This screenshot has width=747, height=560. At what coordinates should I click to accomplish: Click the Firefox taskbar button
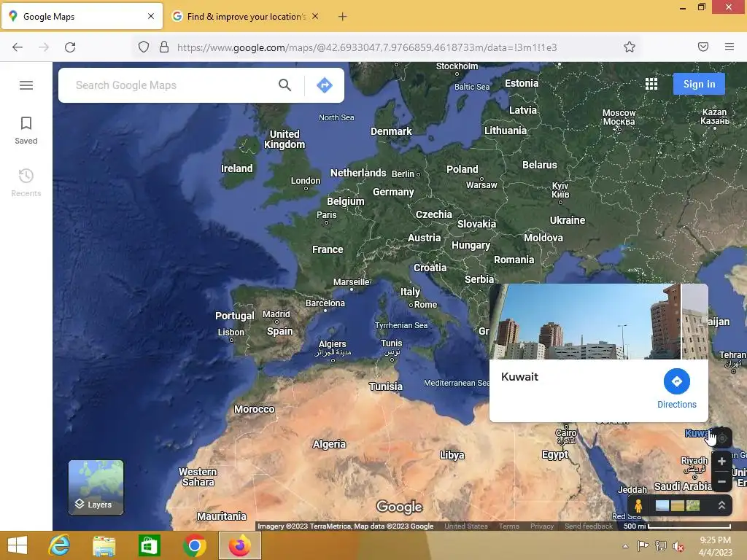(x=239, y=545)
